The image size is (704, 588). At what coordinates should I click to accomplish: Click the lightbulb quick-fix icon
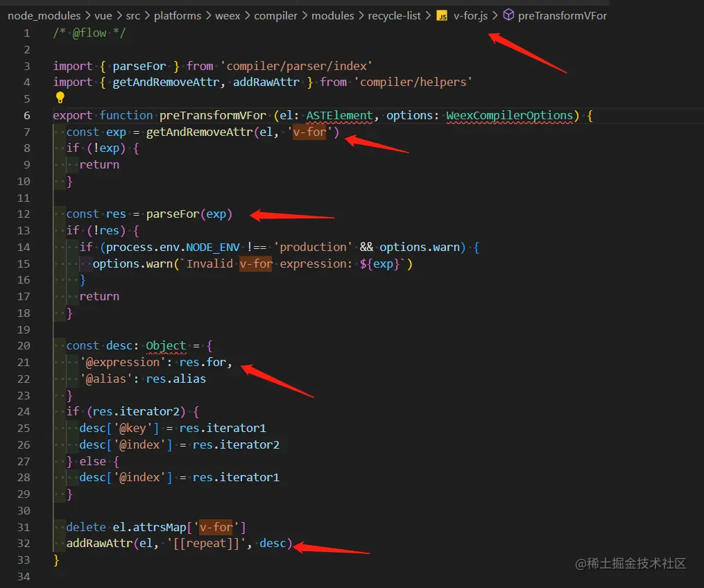60,97
